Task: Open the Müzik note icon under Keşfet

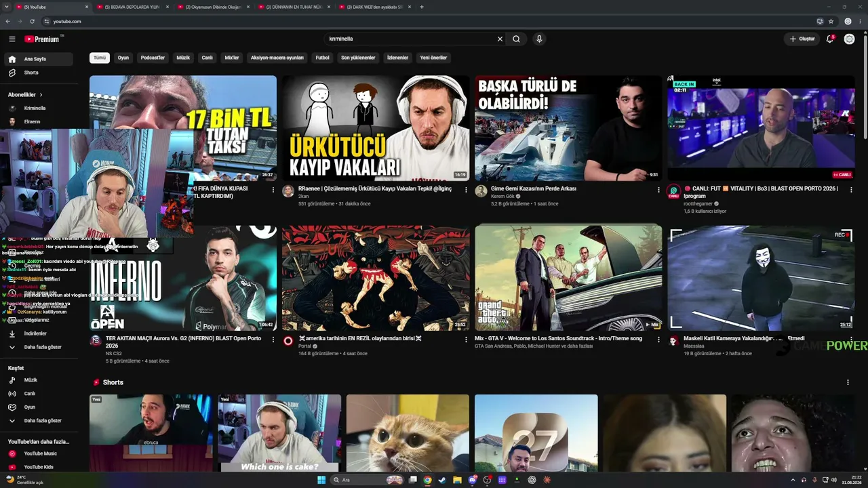Action: pyautogui.click(x=12, y=380)
